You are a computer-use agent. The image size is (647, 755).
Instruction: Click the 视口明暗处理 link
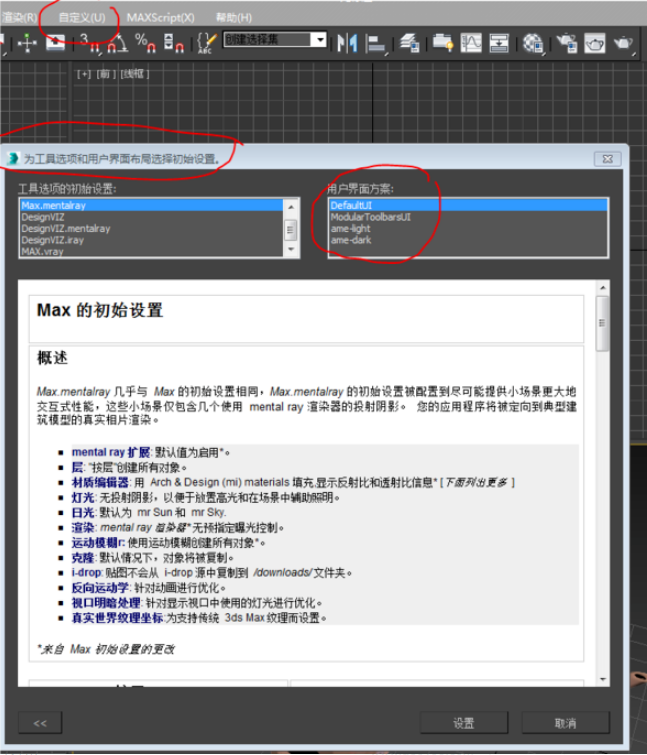pos(106,603)
